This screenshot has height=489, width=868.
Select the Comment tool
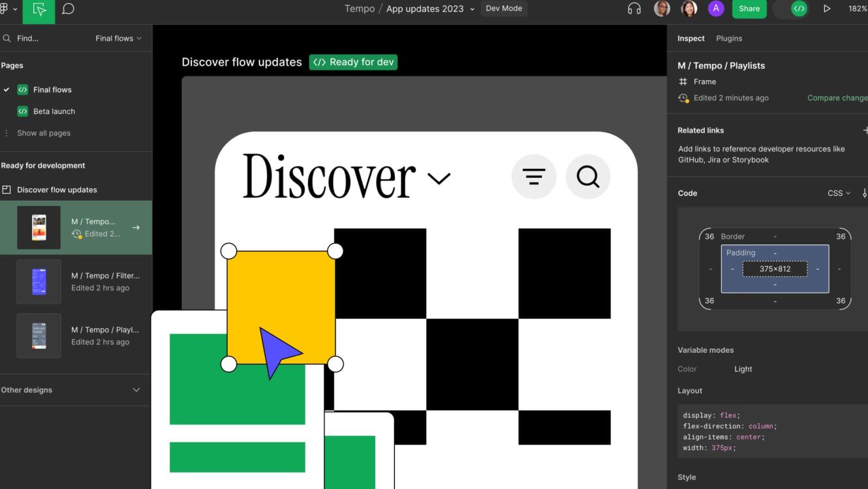pos(68,9)
